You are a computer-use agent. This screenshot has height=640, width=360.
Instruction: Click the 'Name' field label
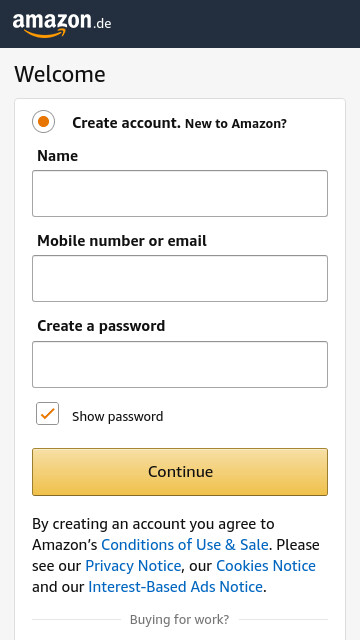coord(58,156)
